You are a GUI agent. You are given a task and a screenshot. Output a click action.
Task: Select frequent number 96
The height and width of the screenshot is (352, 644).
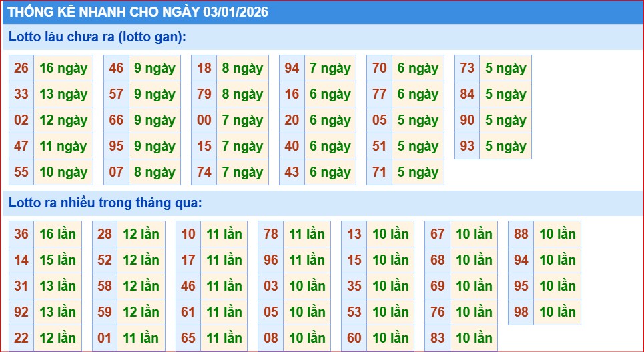click(x=271, y=260)
